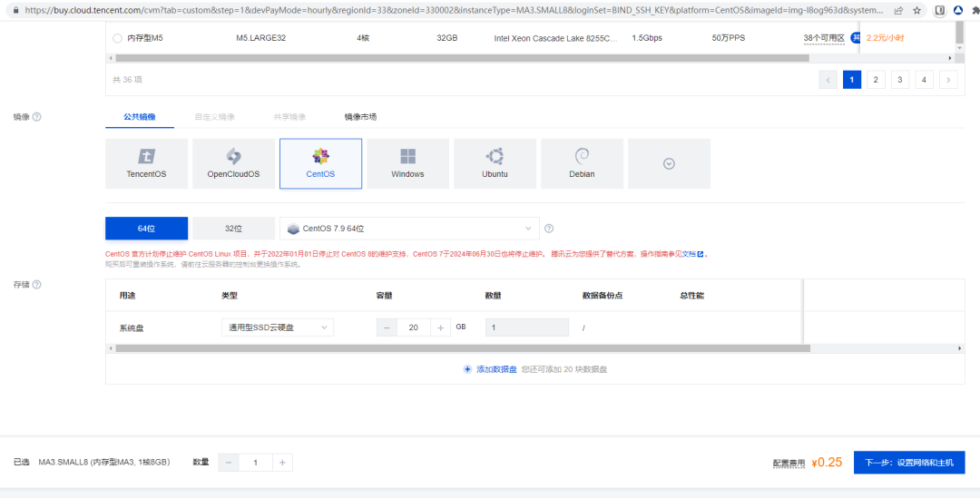View site lock information icon
Screen dimensions: 980x498
click(x=15, y=10)
